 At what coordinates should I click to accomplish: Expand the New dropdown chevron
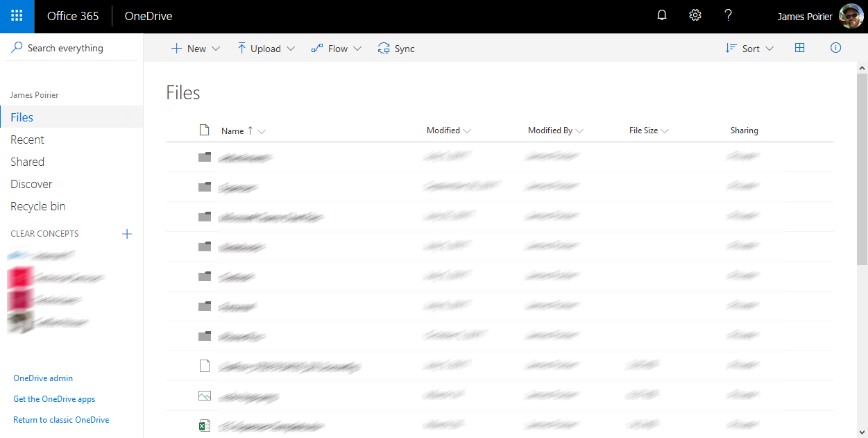215,49
